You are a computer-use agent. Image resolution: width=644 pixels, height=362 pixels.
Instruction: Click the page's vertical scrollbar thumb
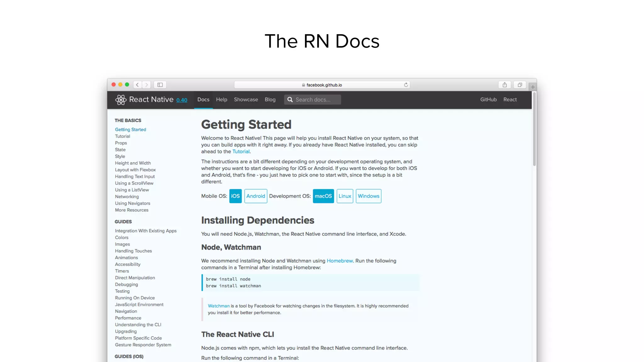[x=534, y=129]
